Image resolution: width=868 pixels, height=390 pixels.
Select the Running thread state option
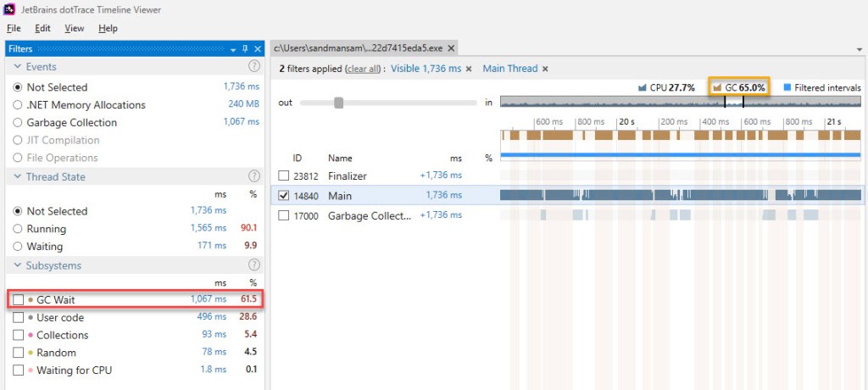pos(18,229)
